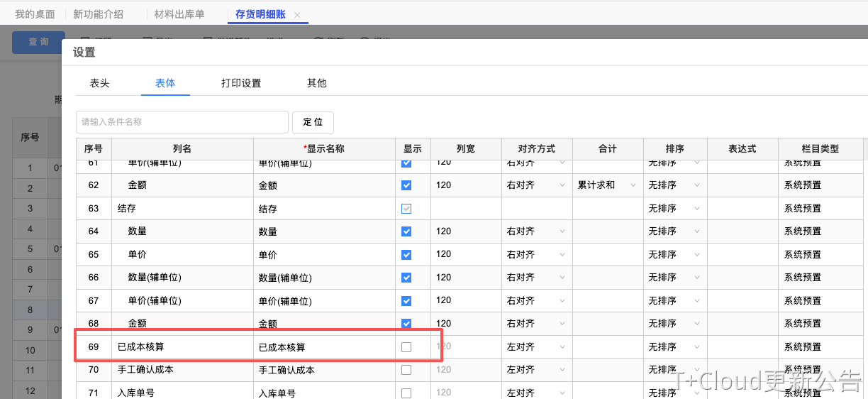
Task: Click the 表达式 column header
Action: (742, 149)
